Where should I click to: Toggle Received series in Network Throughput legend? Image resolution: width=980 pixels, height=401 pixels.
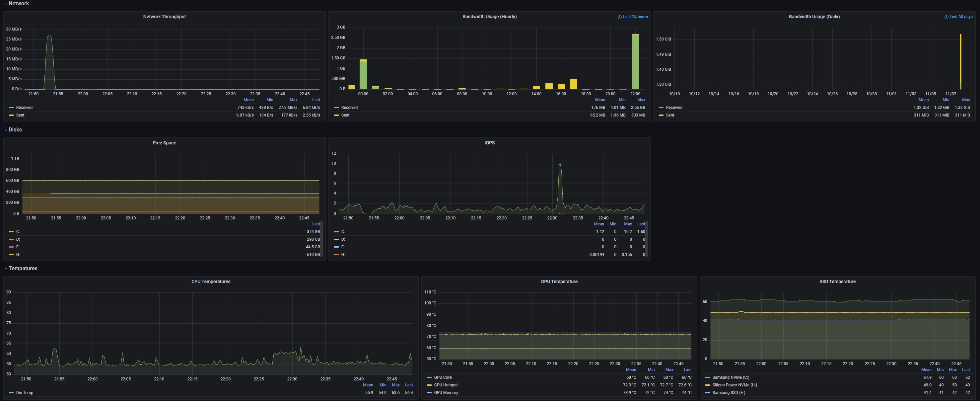pos(24,108)
